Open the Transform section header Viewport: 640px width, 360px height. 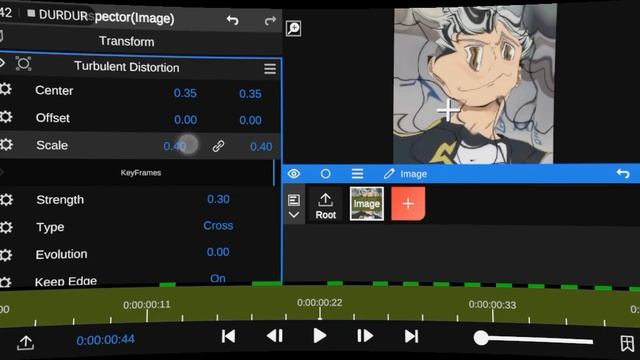pos(127,41)
